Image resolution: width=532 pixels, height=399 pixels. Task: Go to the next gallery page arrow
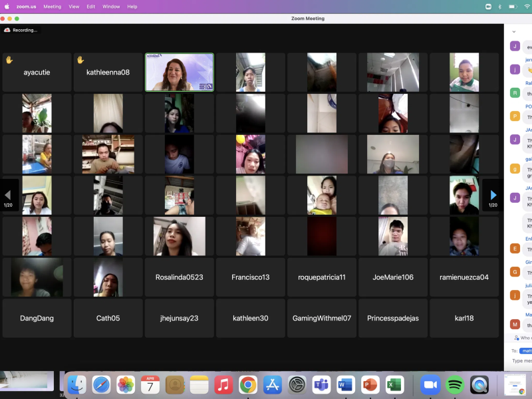(493, 195)
